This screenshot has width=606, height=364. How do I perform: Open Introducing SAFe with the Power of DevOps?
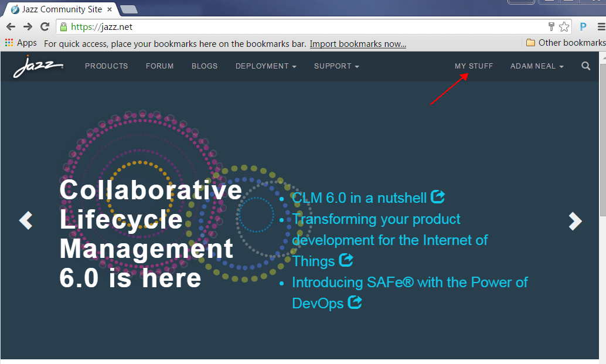pos(410,293)
